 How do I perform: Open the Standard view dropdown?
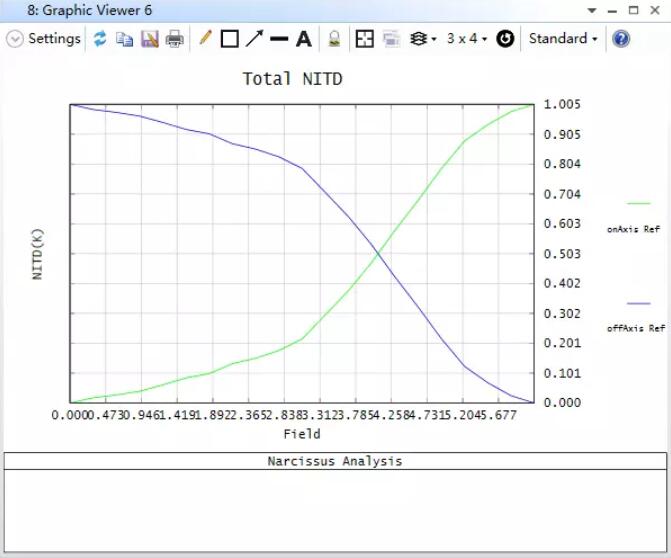tap(563, 39)
